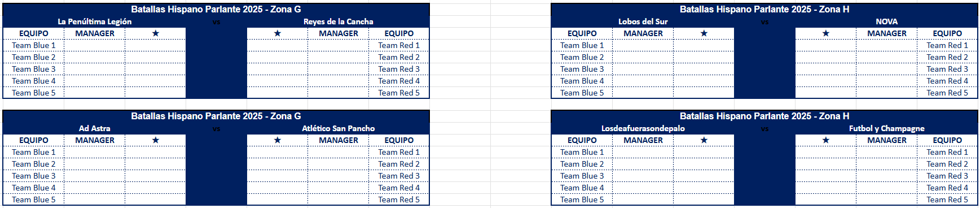Select the Atlético San Pancho team name cell
The image size is (980, 208).
pyautogui.click(x=339, y=128)
